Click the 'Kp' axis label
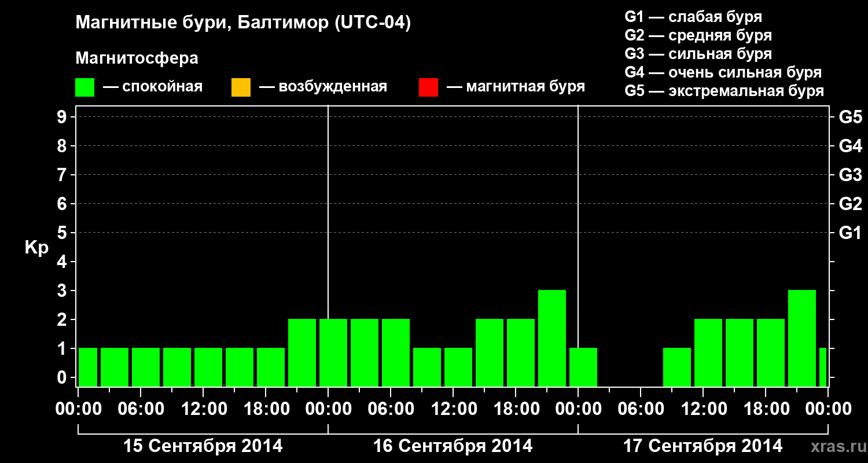Image resolution: width=868 pixels, height=463 pixels. coord(36,248)
